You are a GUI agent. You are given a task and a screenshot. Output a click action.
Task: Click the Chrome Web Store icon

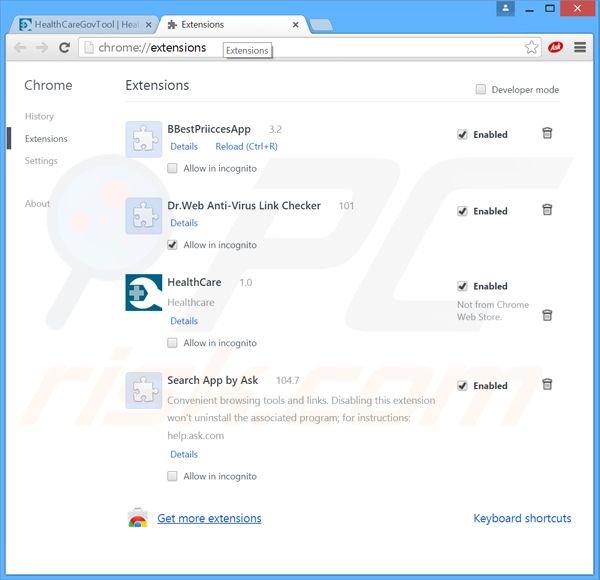[138, 518]
